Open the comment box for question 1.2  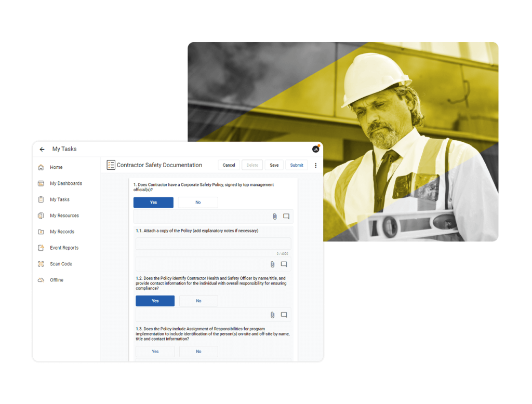pyautogui.click(x=284, y=315)
